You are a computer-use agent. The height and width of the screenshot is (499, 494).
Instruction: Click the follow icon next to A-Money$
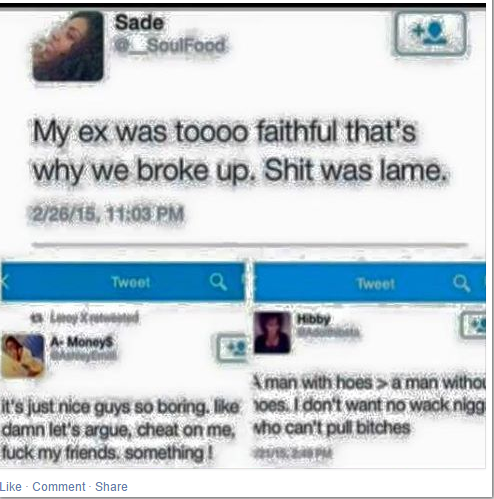pos(232,348)
